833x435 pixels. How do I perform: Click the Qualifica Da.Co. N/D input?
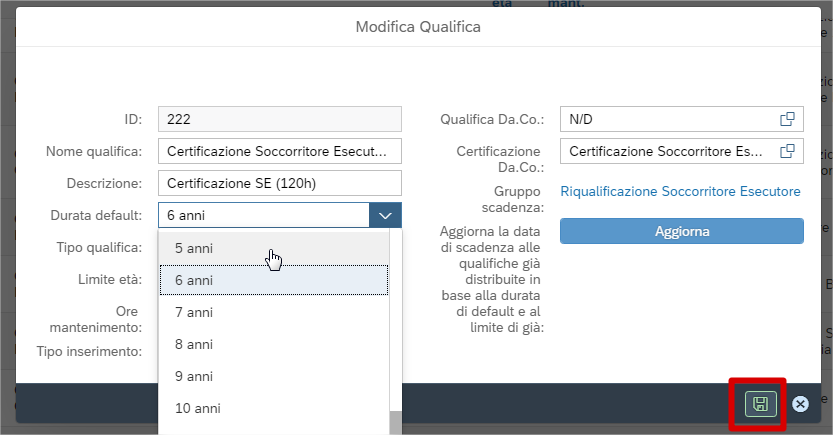666,119
